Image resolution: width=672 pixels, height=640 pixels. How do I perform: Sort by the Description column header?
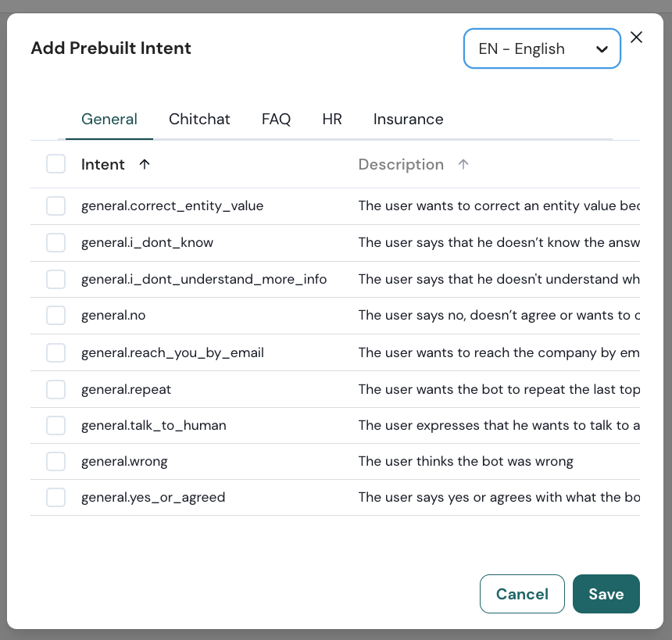click(x=401, y=164)
